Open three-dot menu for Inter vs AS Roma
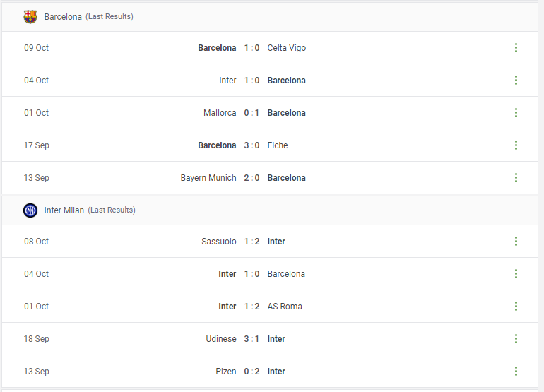 tap(516, 307)
